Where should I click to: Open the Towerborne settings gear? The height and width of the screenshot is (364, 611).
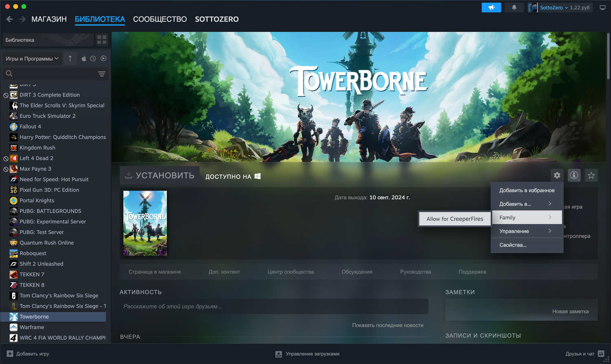[x=557, y=175]
